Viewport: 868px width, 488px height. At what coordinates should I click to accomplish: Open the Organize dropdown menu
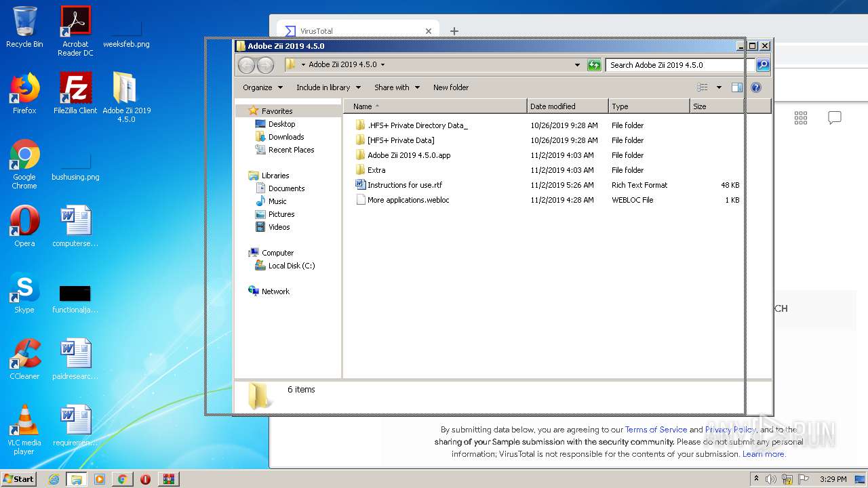(x=262, y=87)
